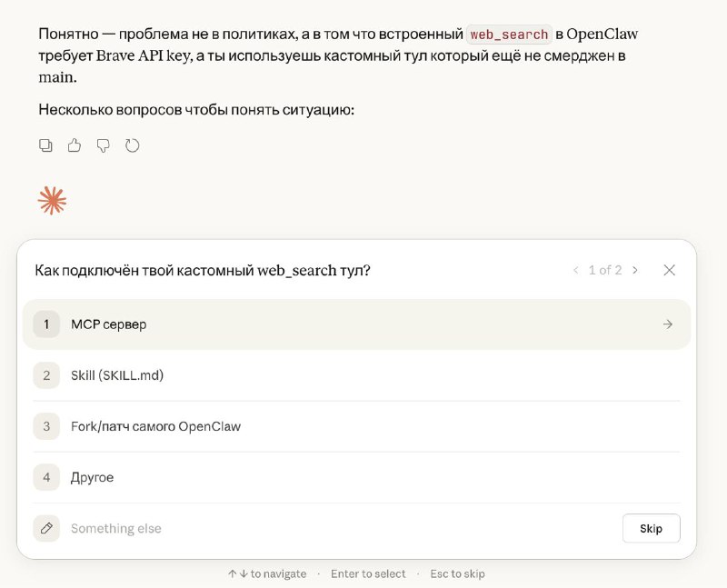Click the Something else input field

click(273, 528)
